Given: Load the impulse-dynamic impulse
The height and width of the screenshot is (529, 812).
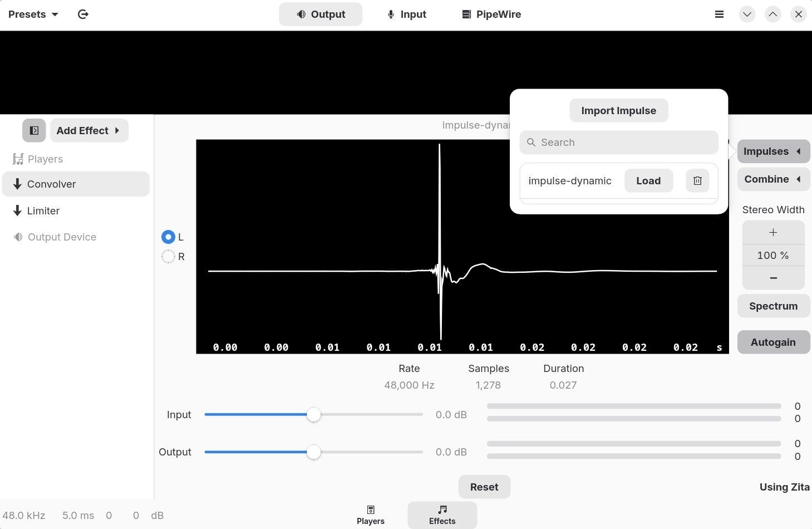Looking at the screenshot, I should coord(648,181).
